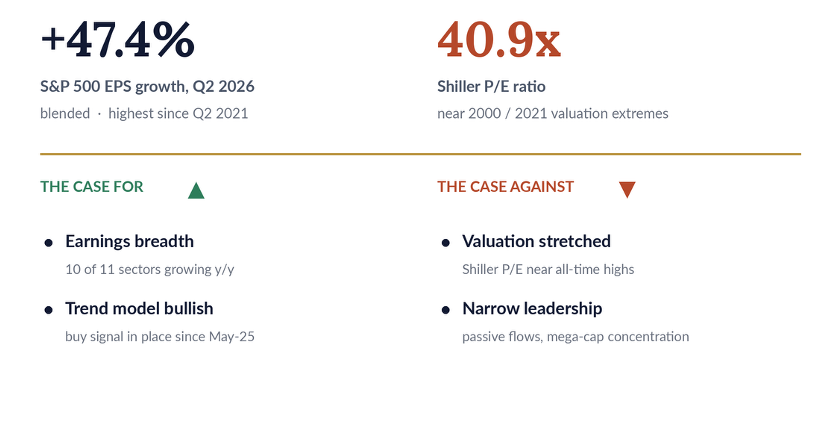Viewport: 840px width, 448px height.
Task: Click the red down triangle icon
Action: tap(627, 190)
